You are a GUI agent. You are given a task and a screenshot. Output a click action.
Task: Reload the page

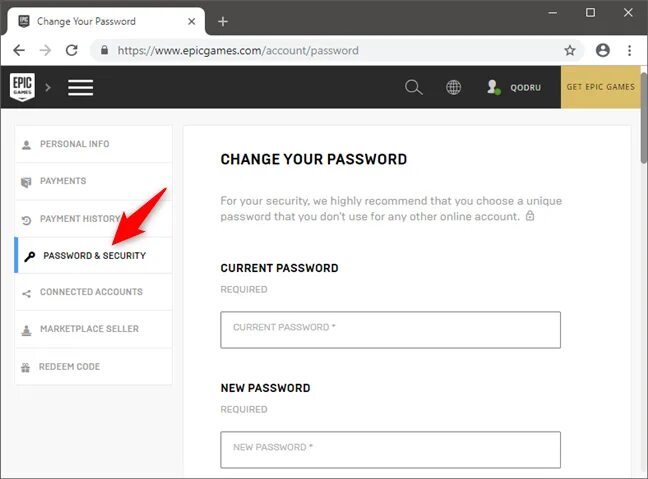coord(72,50)
